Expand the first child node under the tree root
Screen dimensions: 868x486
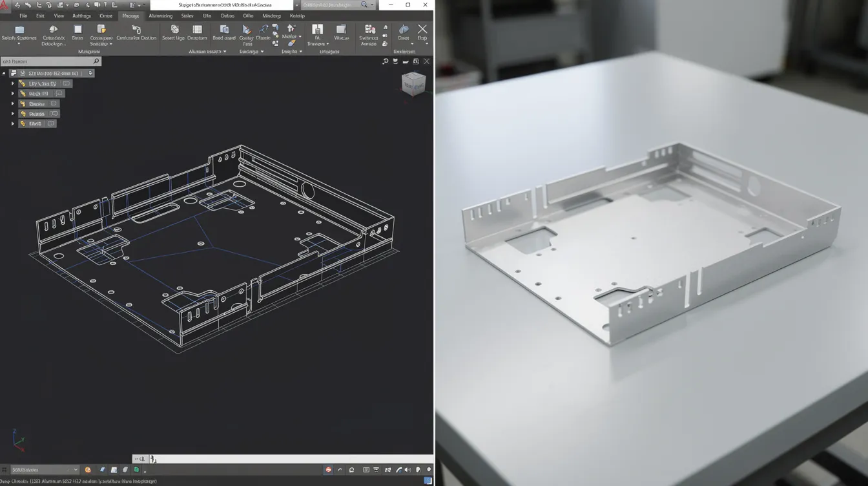12,83
